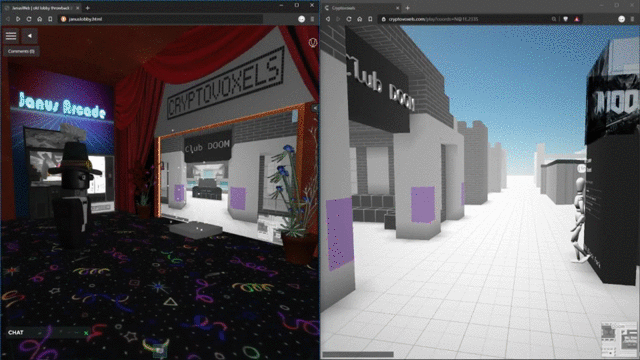The width and height of the screenshot is (640, 360).
Task: Open Brave Rewards triangle icon
Action: (577, 19)
